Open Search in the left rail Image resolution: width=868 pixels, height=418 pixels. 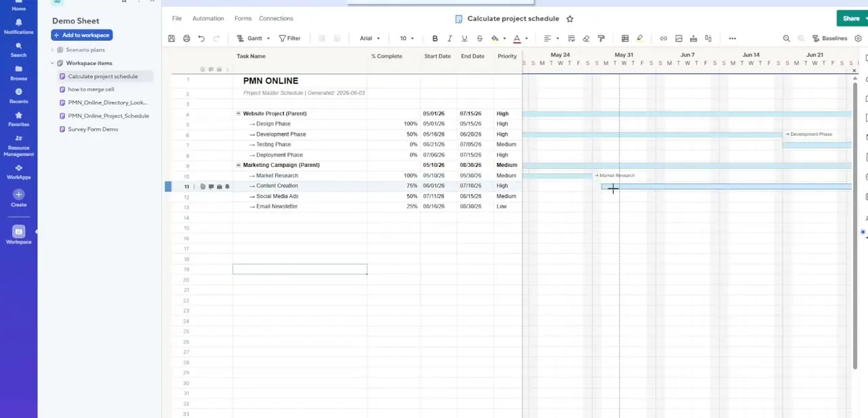point(18,50)
